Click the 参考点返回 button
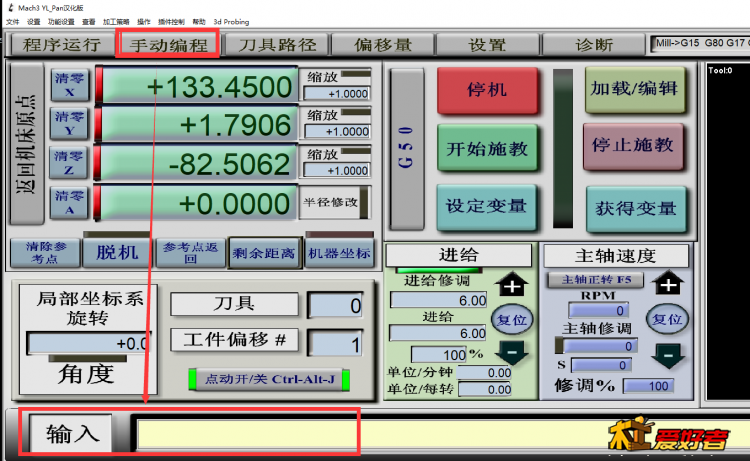The width and height of the screenshot is (750, 461). [x=191, y=252]
